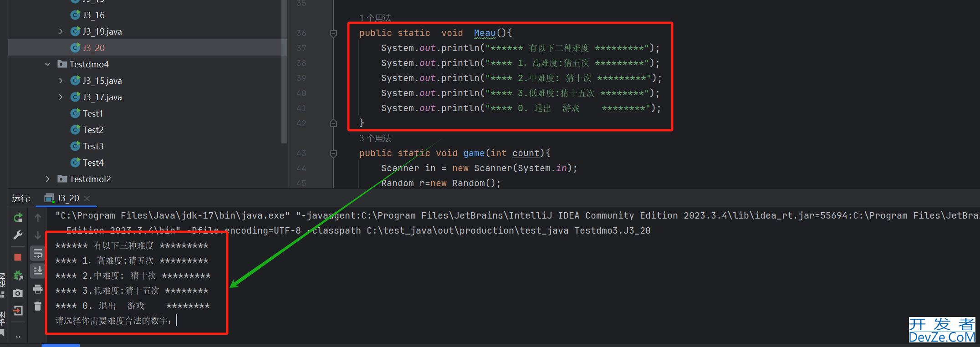Click fold end marker at line 42
The image size is (980, 347).
[333, 123]
